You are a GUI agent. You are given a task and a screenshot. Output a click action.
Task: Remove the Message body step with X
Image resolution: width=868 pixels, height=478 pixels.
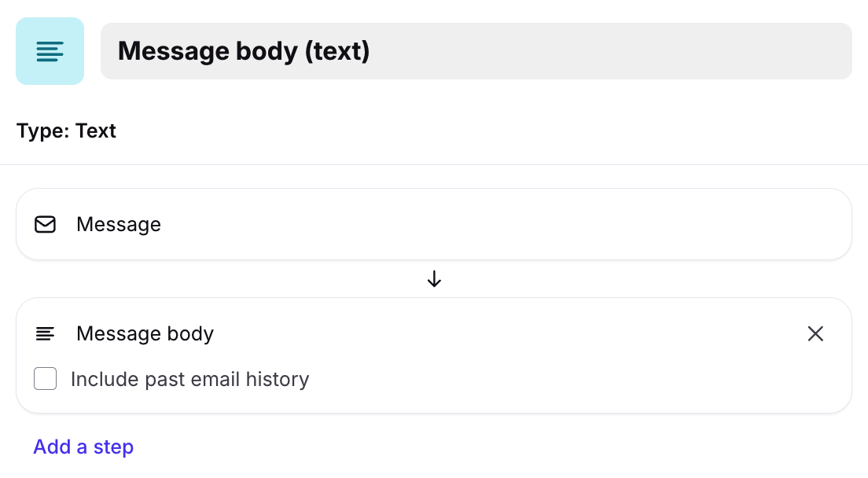[x=815, y=334]
